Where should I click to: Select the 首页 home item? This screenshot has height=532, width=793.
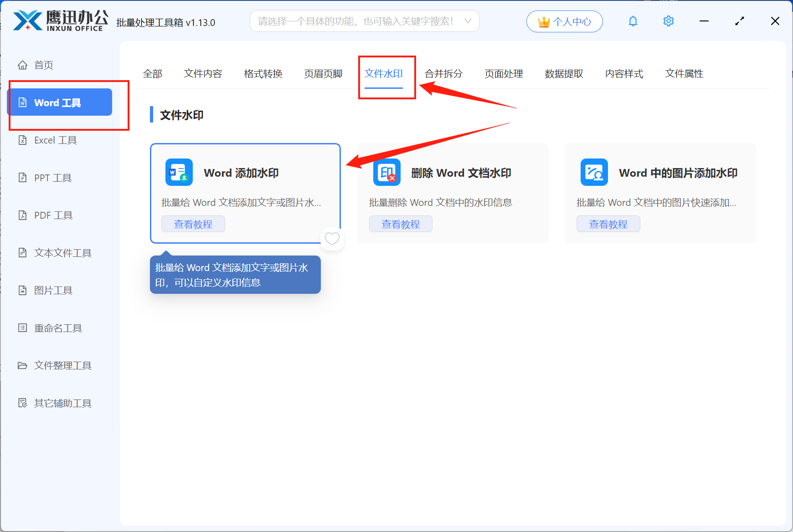43,65
